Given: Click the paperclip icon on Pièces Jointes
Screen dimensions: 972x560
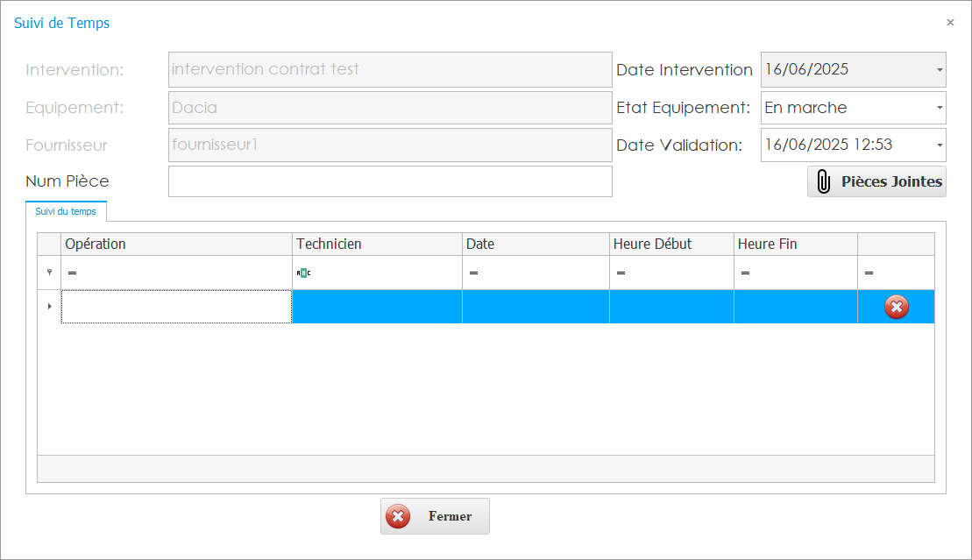Looking at the screenshot, I should pyautogui.click(x=824, y=181).
